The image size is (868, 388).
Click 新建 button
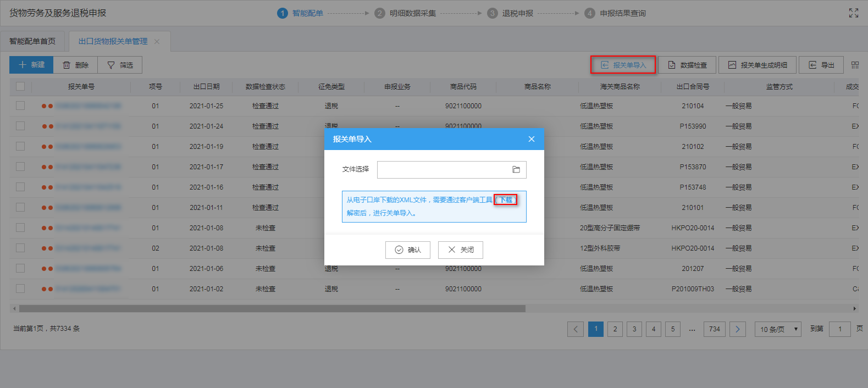point(31,65)
